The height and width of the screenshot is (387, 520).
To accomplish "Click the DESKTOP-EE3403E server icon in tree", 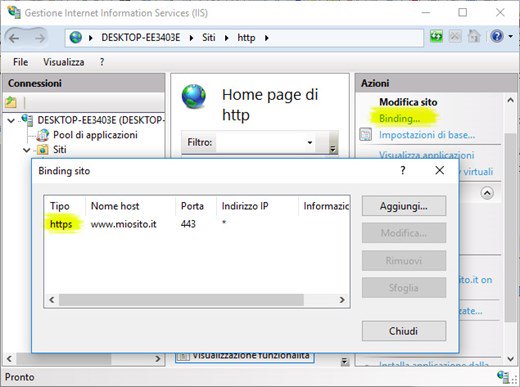I will pos(27,120).
